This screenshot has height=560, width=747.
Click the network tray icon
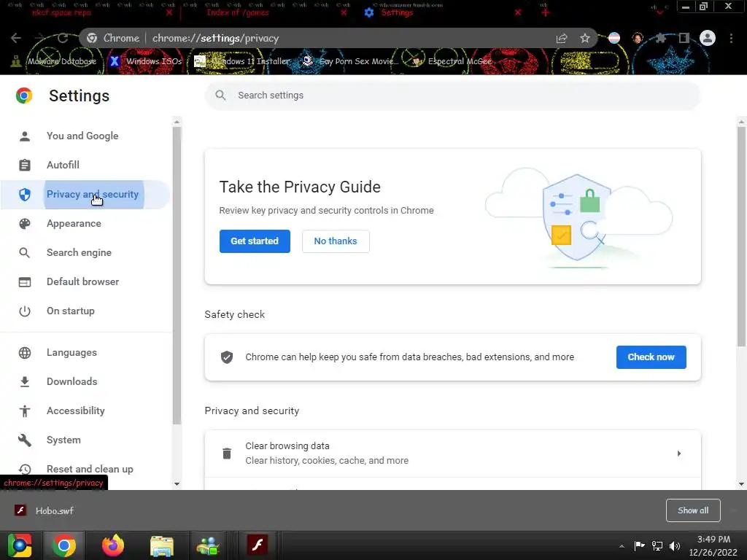(657, 545)
